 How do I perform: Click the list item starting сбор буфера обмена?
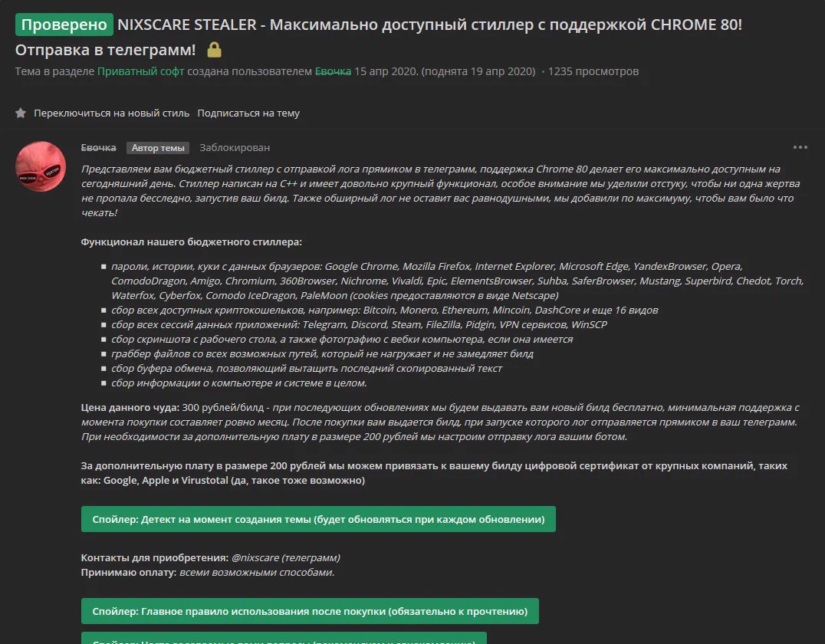click(x=306, y=368)
